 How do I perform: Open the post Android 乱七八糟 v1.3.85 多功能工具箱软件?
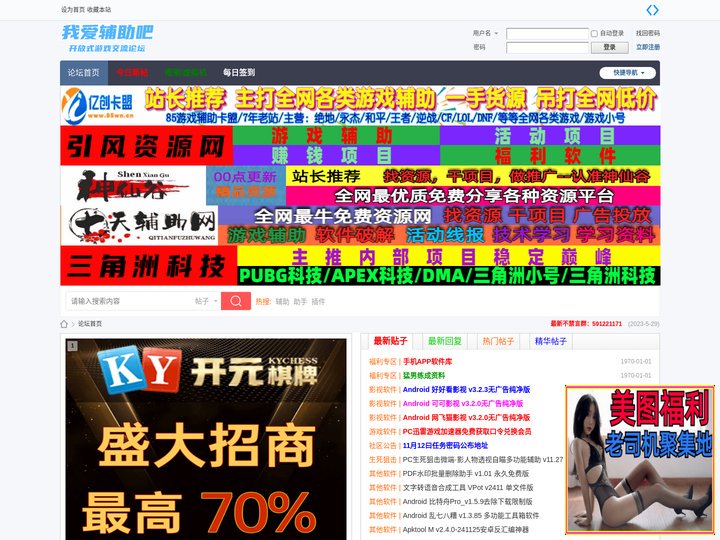pyautogui.click(x=471, y=516)
